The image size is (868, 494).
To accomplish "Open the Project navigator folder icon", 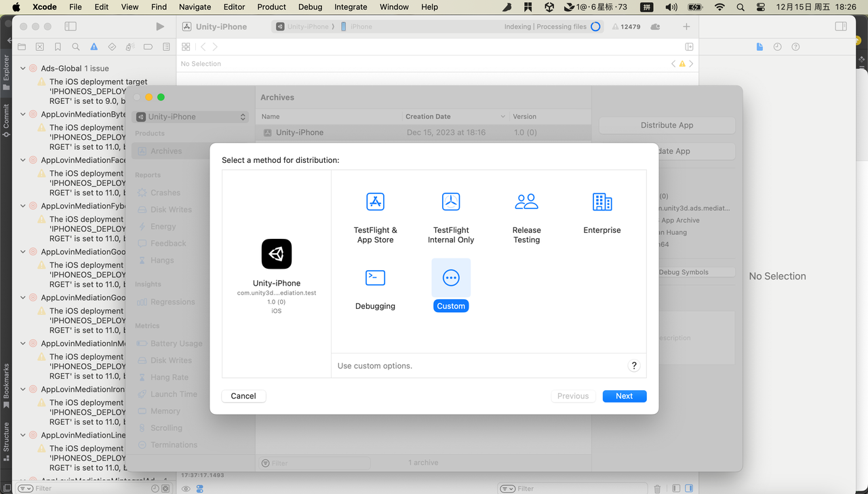I will (x=22, y=47).
